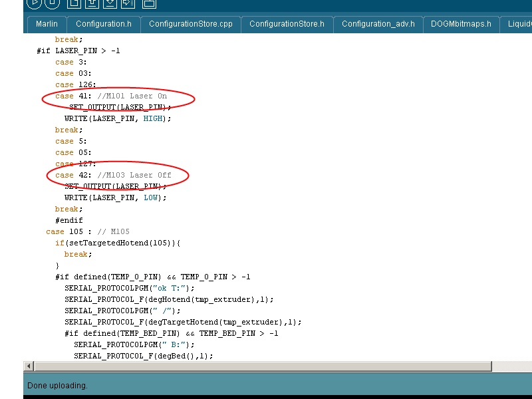The height and width of the screenshot is (399, 532).
Task: Select the ConfigurationStore.cpp tab
Action: 190,24
